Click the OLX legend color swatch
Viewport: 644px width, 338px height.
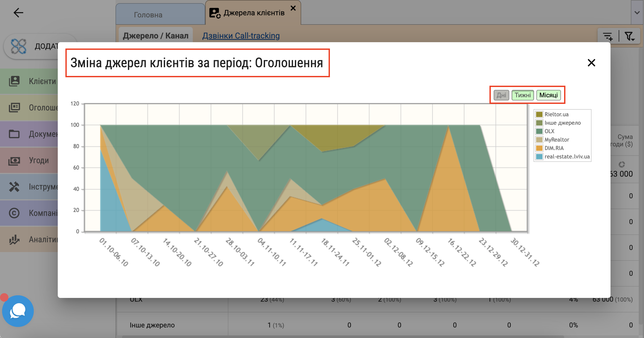pos(539,131)
